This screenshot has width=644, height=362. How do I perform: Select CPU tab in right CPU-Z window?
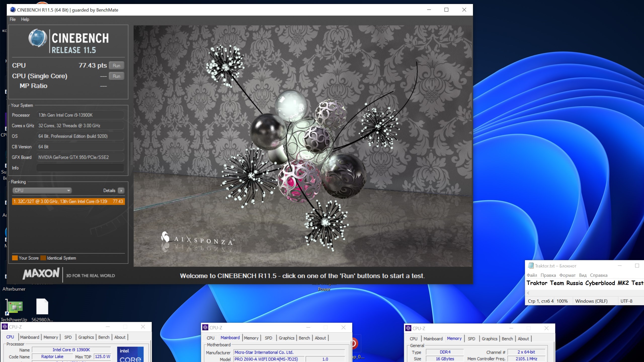(x=414, y=339)
